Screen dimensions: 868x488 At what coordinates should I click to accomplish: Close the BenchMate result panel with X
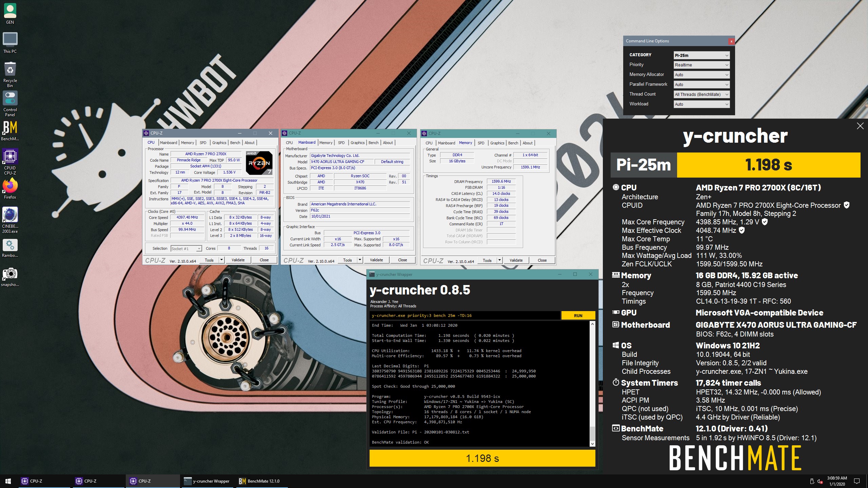[860, 126]
